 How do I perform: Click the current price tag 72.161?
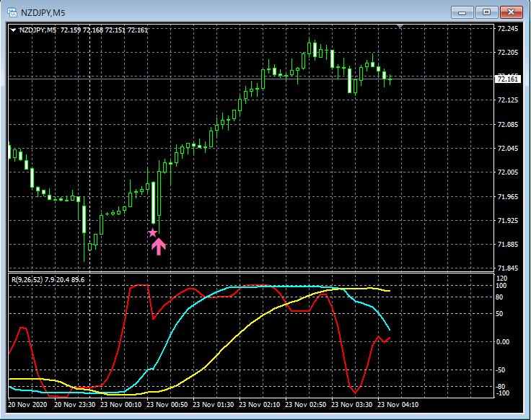[x=508, y=79]
